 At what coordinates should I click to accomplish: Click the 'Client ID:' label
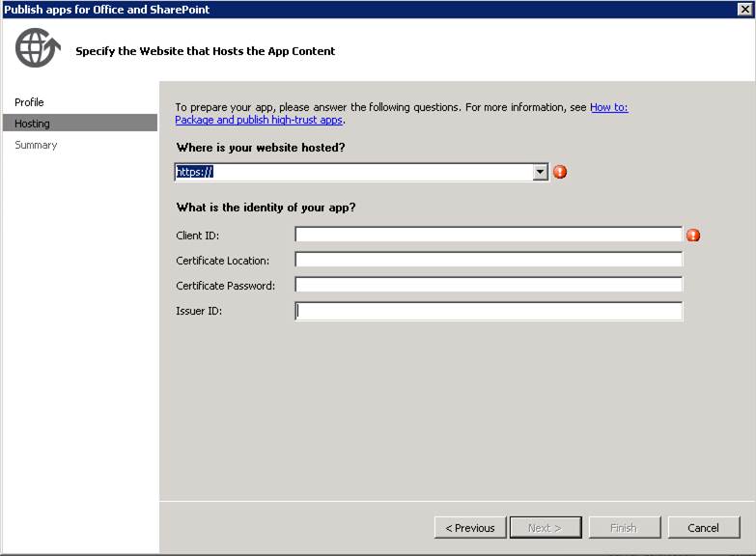198,236
